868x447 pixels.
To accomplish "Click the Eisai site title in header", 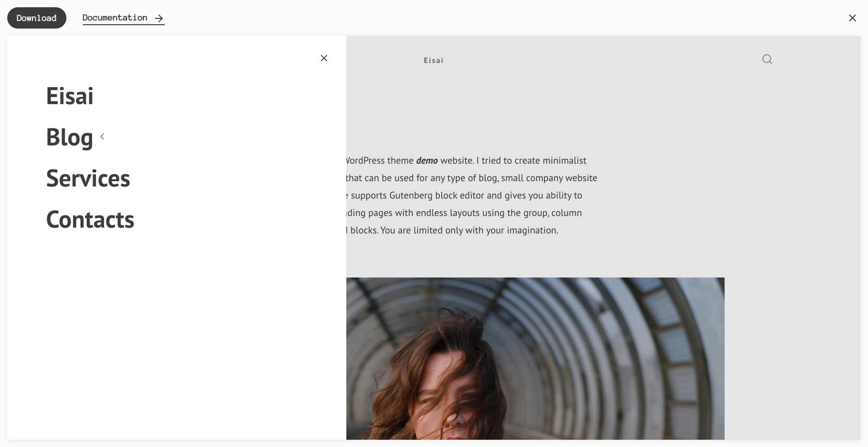I will click(434, 61).
